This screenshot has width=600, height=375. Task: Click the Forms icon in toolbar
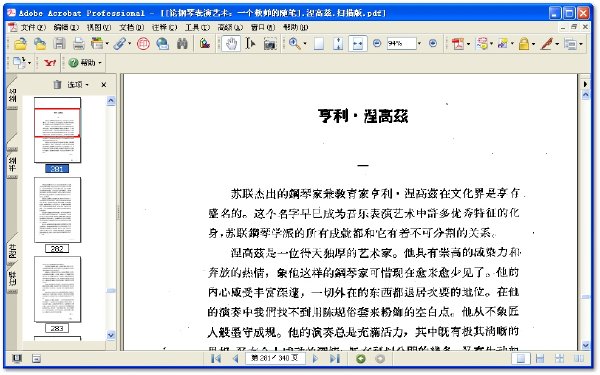coord(570,44)
